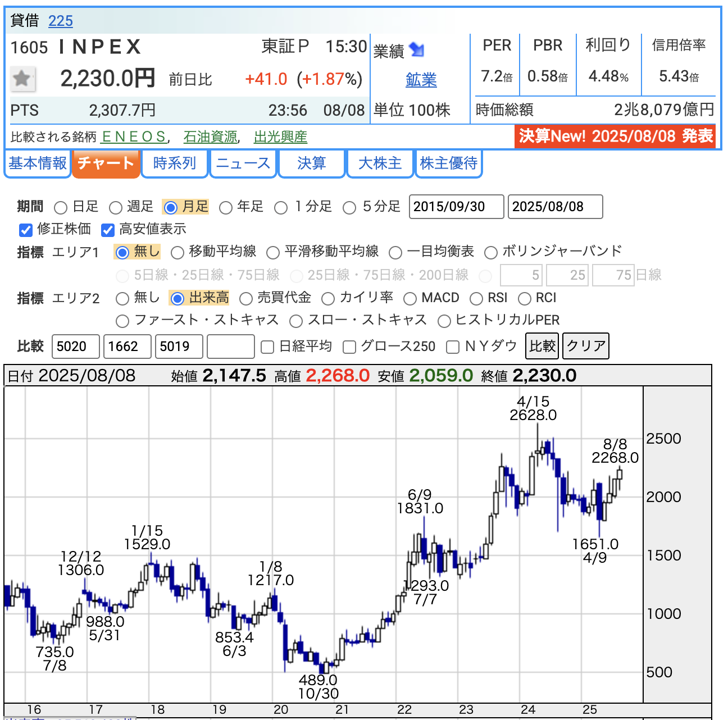
Task: Click the comparison code field containing 5019
Action: [179, 347]
